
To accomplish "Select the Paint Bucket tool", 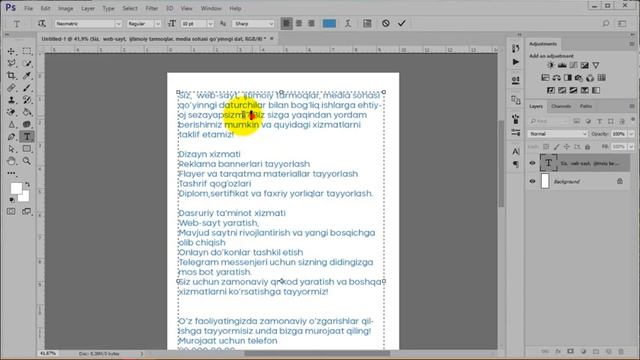I will tap(27, 112).
